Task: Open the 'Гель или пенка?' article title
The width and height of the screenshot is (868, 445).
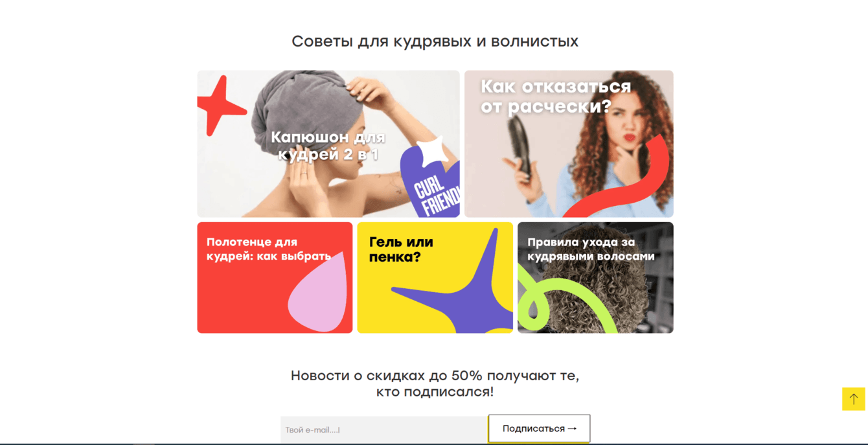Action: (401, 249)
